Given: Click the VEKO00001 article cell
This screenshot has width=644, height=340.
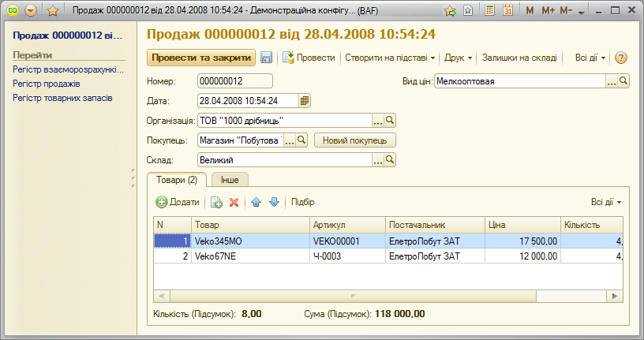Looking at the screenshot, I should [x=347, y=241].
